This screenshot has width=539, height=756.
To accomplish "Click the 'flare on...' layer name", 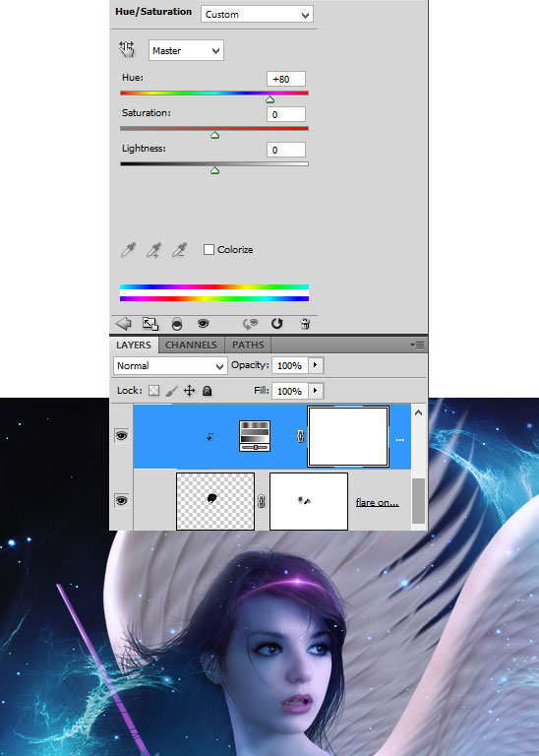I will click(x=377, y=502).
